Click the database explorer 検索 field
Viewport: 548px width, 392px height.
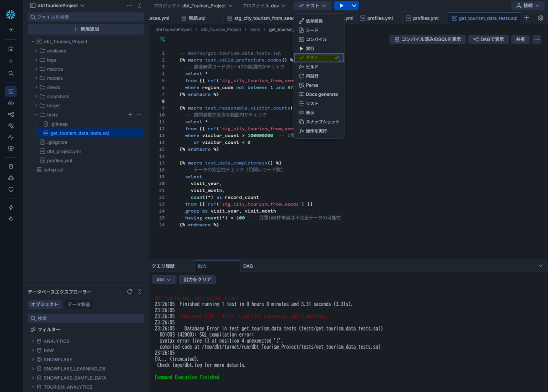(x=86, y=318)
